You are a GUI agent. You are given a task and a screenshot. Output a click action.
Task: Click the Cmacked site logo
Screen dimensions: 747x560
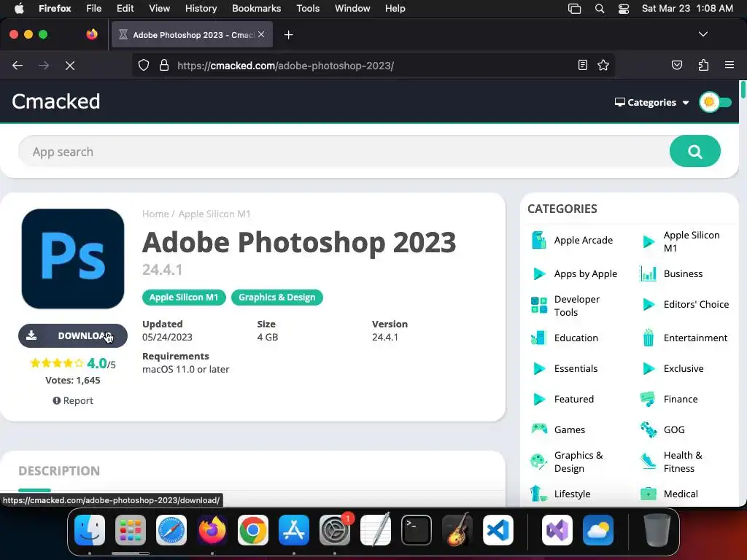point(55,101)
